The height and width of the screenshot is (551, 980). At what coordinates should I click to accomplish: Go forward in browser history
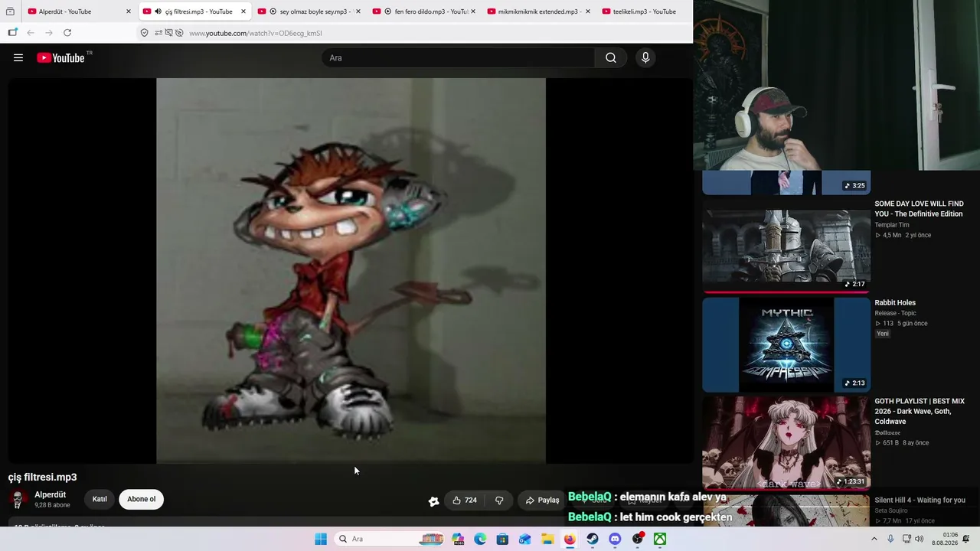pyautogui.click(x=49, y=32)
